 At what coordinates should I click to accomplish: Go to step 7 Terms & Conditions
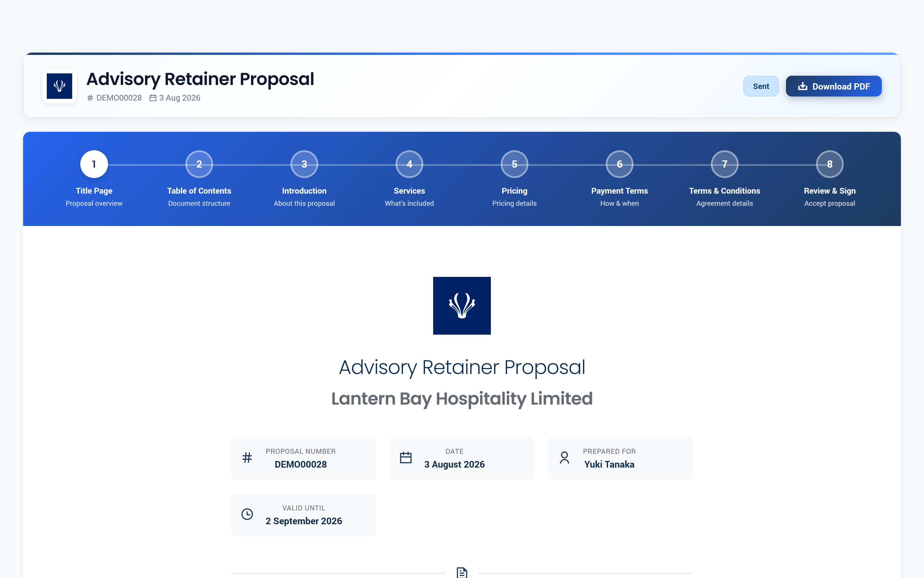tap(724, 164)
